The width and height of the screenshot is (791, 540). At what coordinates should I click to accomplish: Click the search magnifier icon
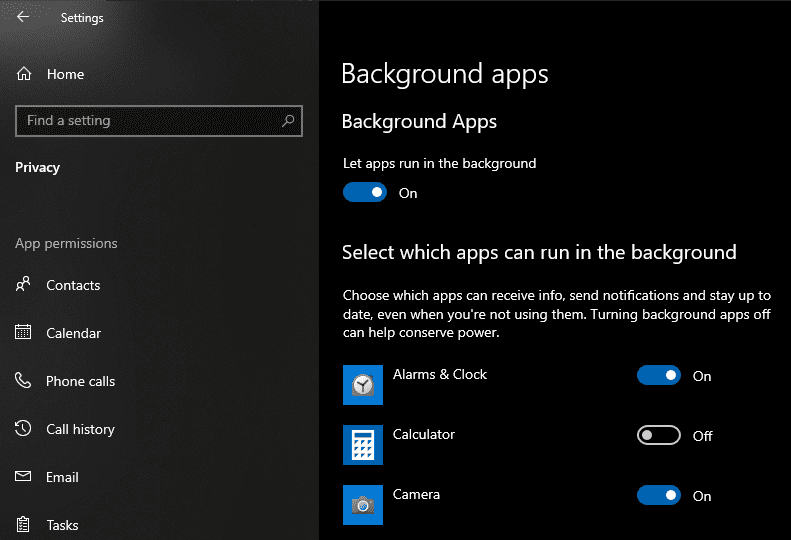coord(288,121)
